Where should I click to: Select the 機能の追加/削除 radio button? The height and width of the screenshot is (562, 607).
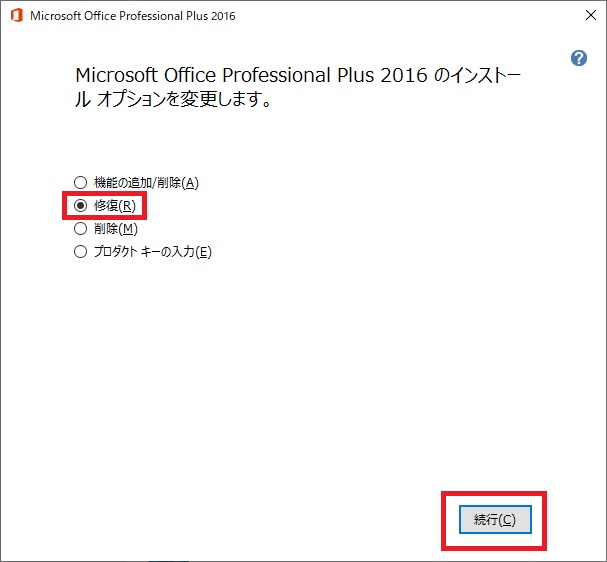[x=81, y=183]
